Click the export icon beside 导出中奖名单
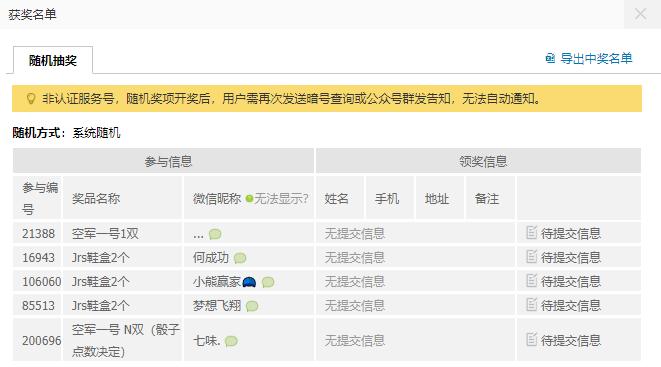 (x=550, y=58)
